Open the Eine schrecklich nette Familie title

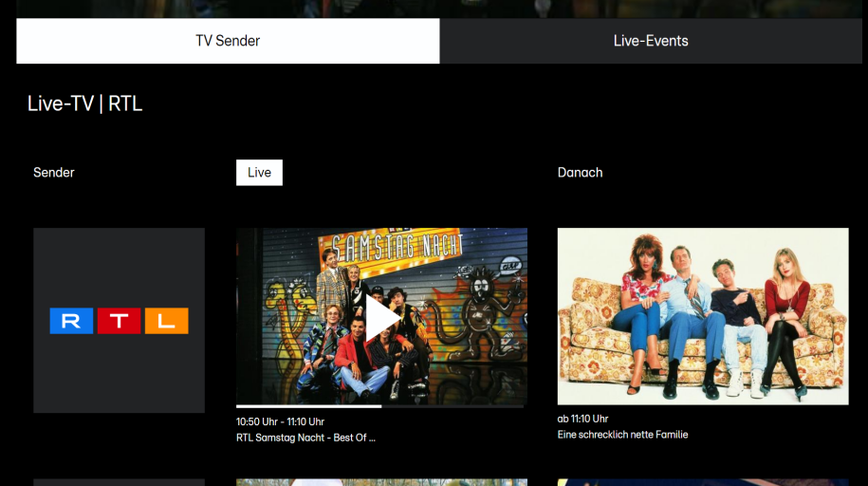tap(622, 435)
